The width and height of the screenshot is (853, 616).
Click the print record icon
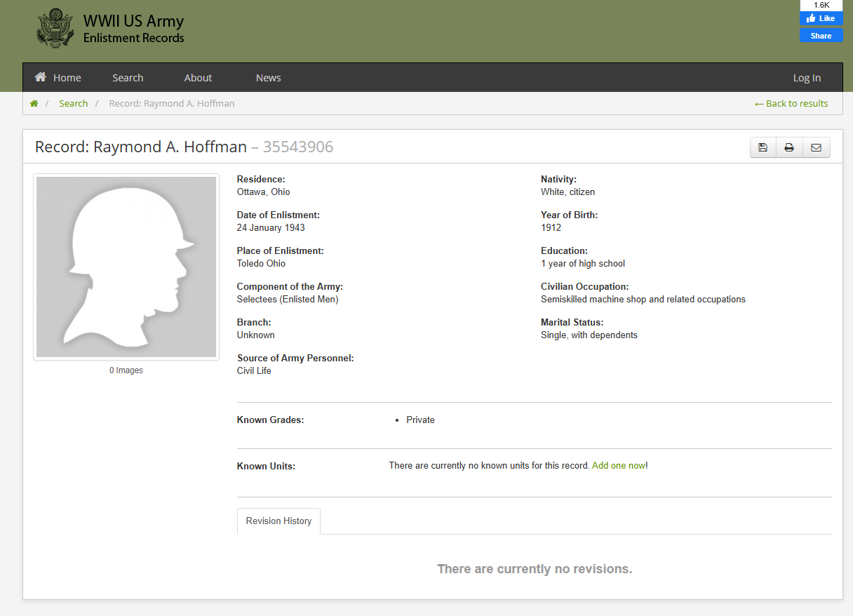[789, 147]
